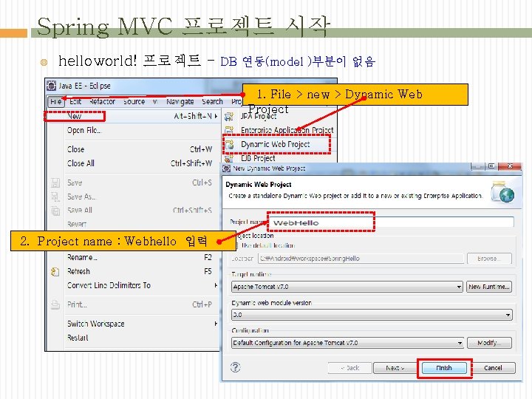
Task: Click the JPA Project icon
Action: (x=229, y=117)
